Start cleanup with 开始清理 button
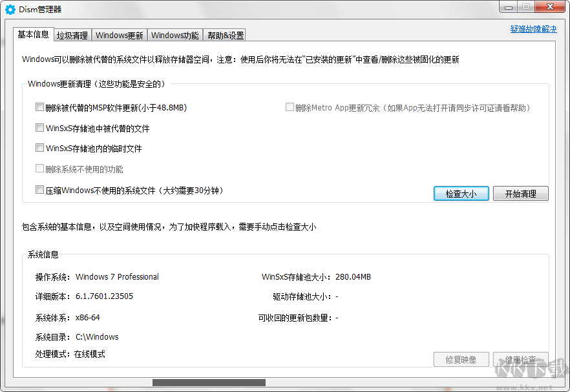The width and height of the screenshot is (570, 392). (x=521, y=194)
